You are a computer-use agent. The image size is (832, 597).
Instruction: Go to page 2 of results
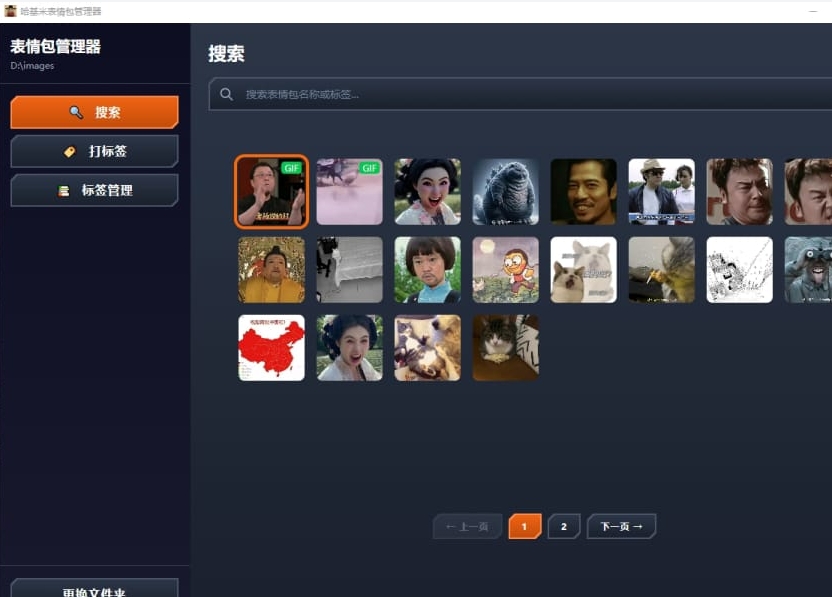point(564,526)
